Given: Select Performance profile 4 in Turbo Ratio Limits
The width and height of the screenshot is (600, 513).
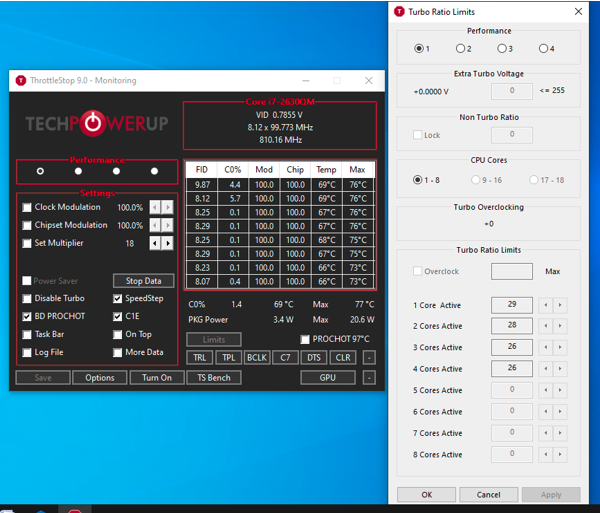Looking at the screenshot, I should tap(543, 49).
